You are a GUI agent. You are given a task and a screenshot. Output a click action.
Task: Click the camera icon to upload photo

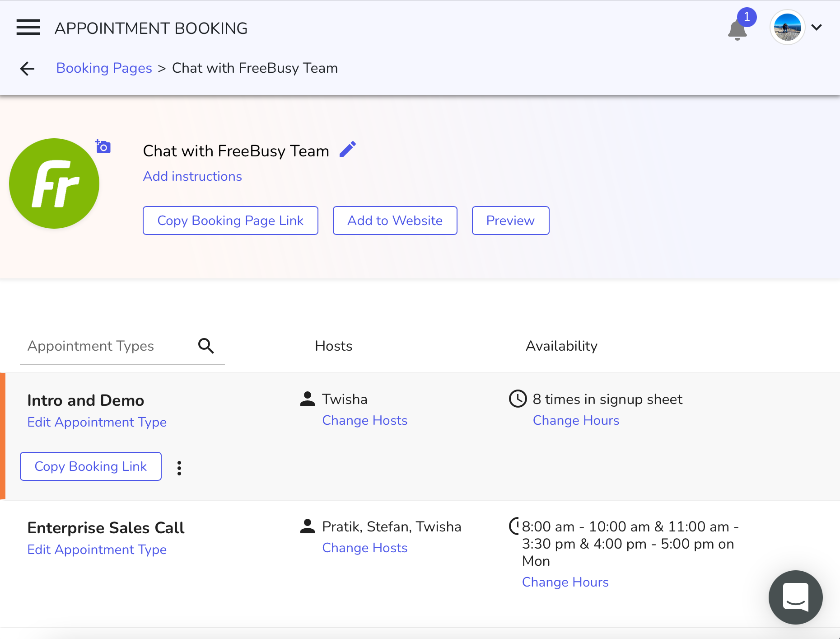click(x=103, y=147)
